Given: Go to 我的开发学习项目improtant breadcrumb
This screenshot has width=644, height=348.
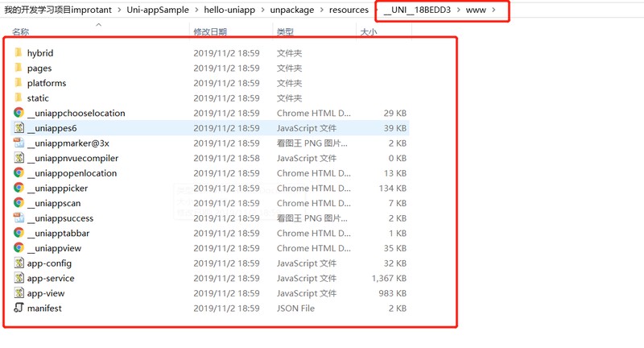Looking at the screenshot, I should click(58, 10).
